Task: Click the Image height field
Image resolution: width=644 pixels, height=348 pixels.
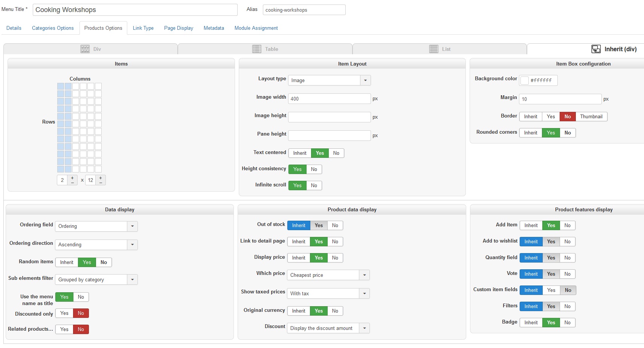Action: [330, 117]
